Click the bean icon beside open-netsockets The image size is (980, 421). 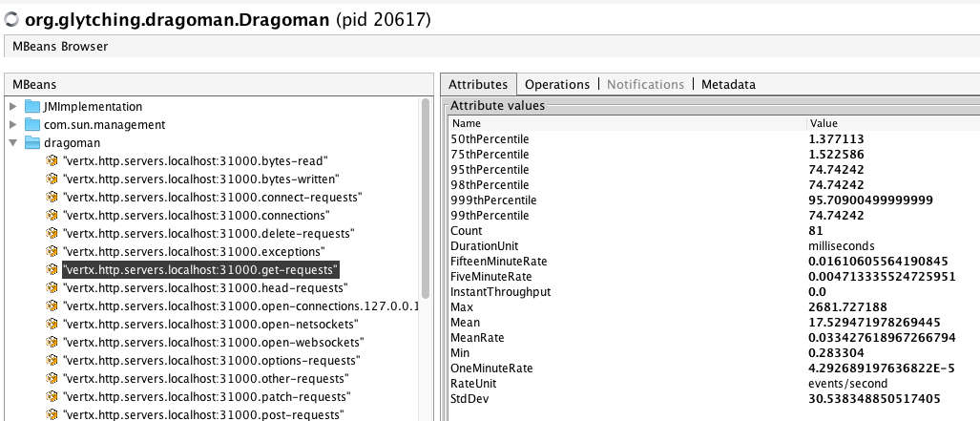[52, 325]
